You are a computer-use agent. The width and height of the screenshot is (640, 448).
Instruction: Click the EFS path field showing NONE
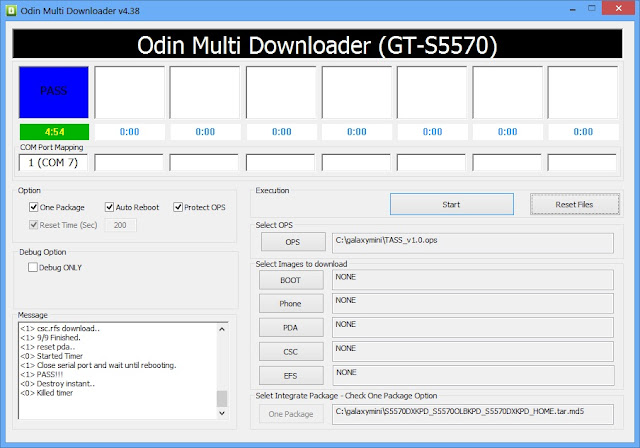(x=473, y=375)
